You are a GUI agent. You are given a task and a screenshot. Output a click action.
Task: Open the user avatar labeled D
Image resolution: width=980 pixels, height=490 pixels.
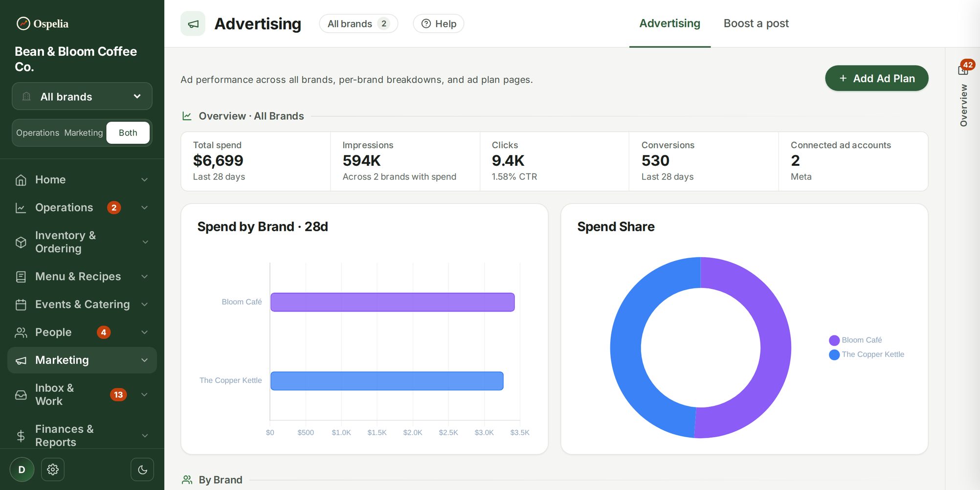tap(22, 469)
